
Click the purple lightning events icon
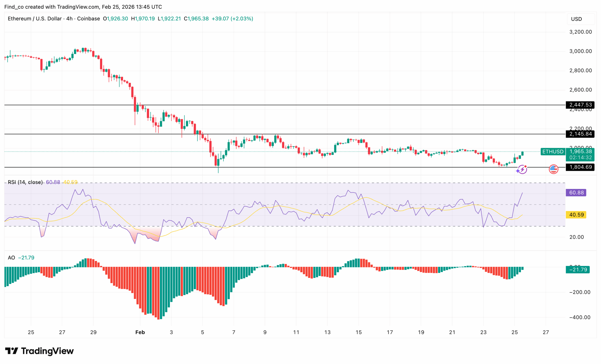pos(522,169)
